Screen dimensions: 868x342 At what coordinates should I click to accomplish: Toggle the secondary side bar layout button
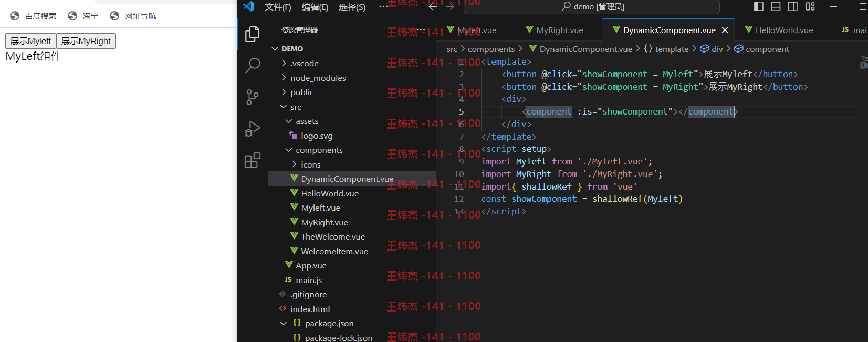[x=793, y=6]
